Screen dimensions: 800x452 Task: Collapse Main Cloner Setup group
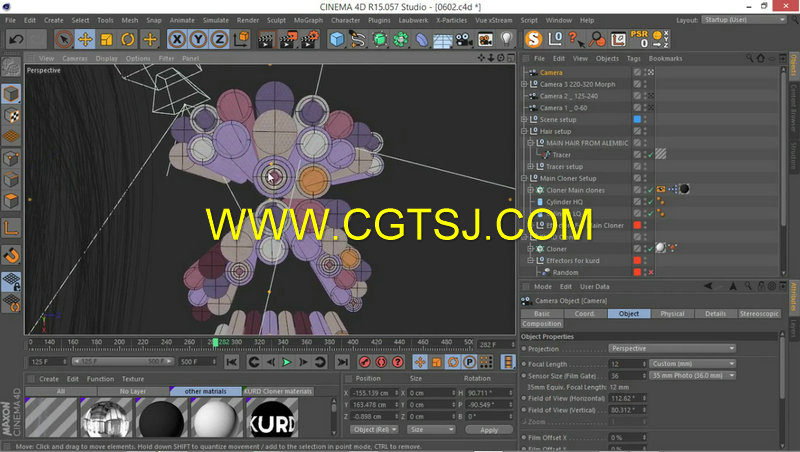524,178
